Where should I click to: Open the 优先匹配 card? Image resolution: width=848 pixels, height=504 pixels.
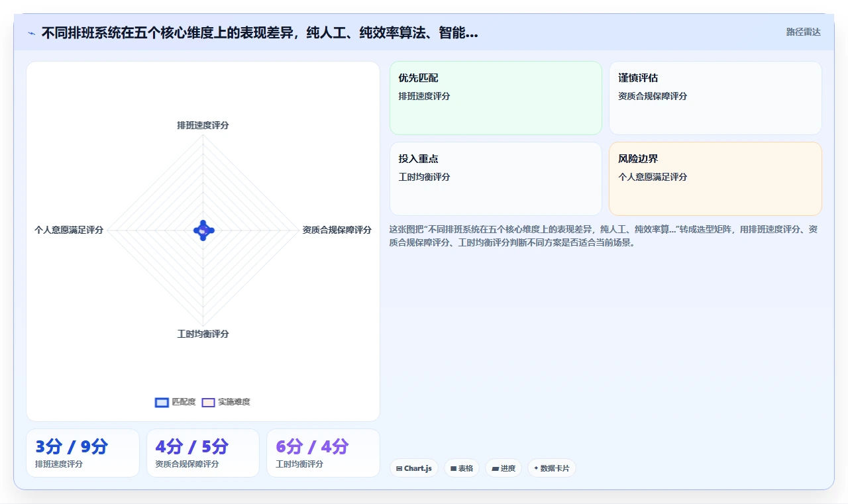(x=496, y=98)
